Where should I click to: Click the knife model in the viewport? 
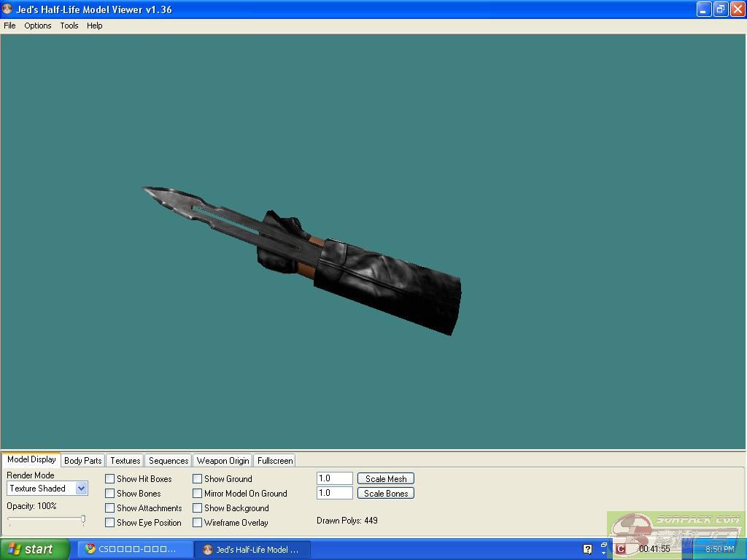pos(302,261)
